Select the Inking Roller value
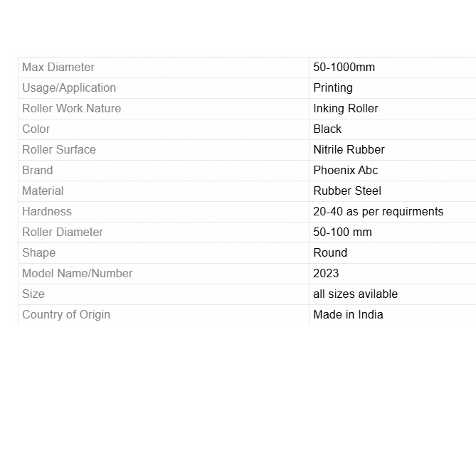476x455 pixels. click(x=346, y=109)
